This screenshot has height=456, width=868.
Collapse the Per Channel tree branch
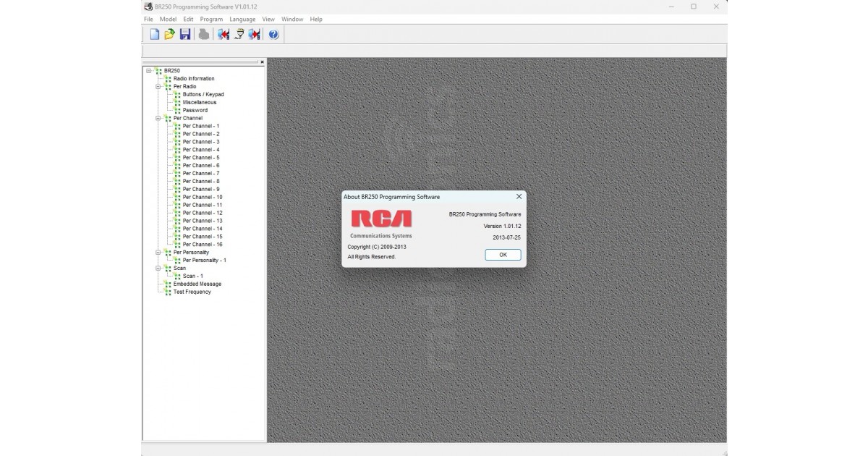click(158, 117)
